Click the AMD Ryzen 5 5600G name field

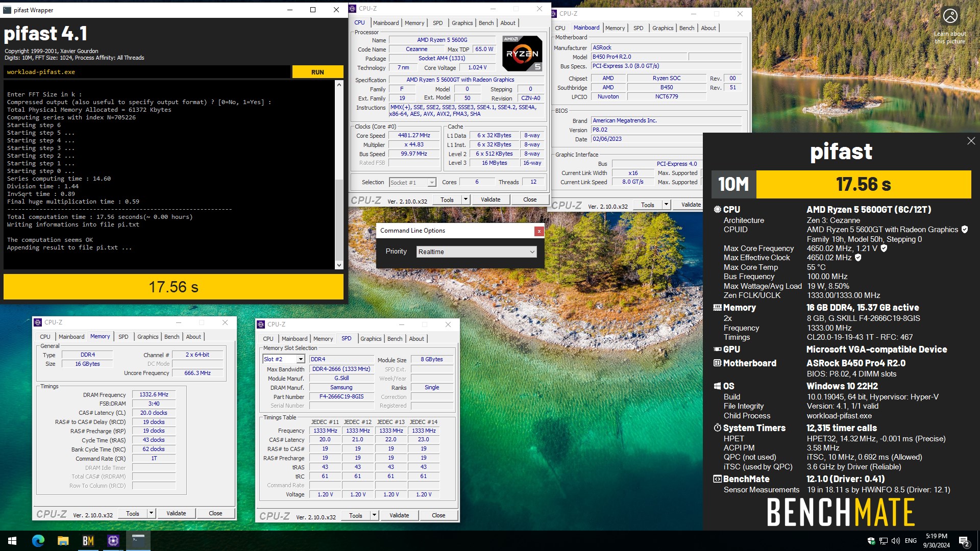(x=442, y=40)
